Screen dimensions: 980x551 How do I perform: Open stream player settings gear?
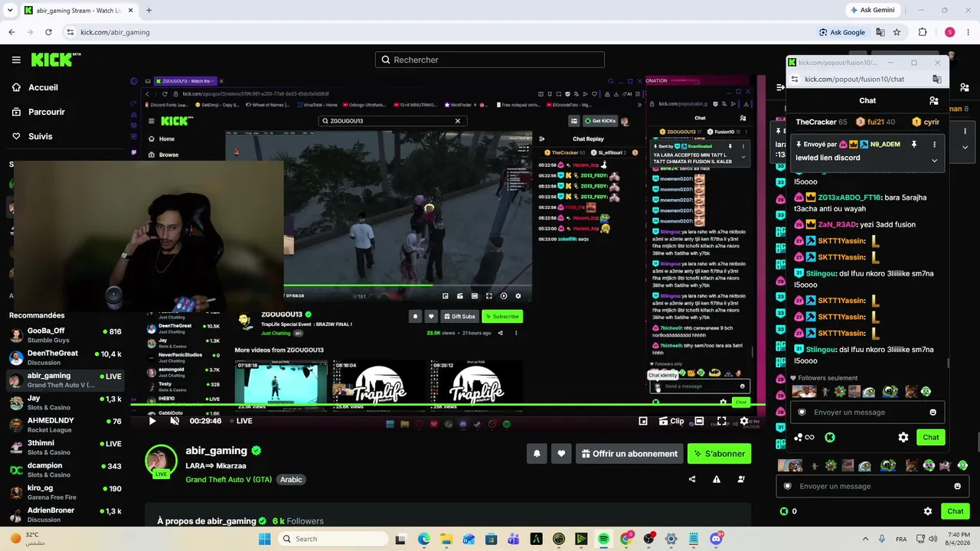744,421
